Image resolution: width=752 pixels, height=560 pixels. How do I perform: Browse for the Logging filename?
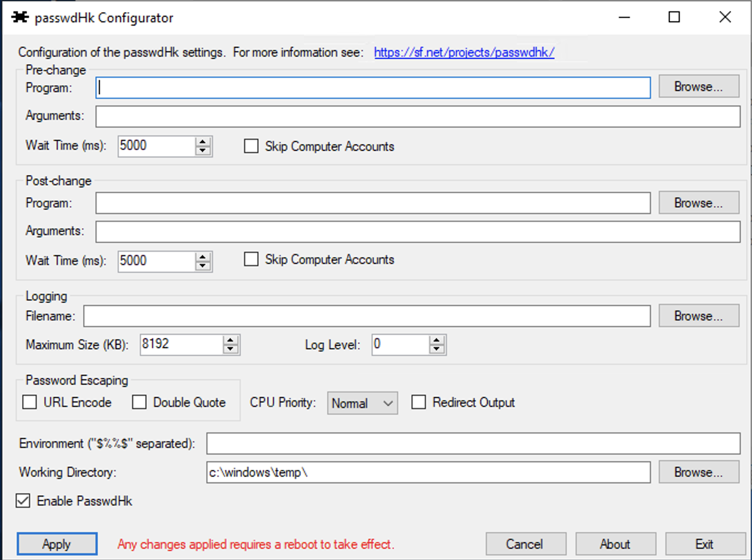[x=698, y=316]
